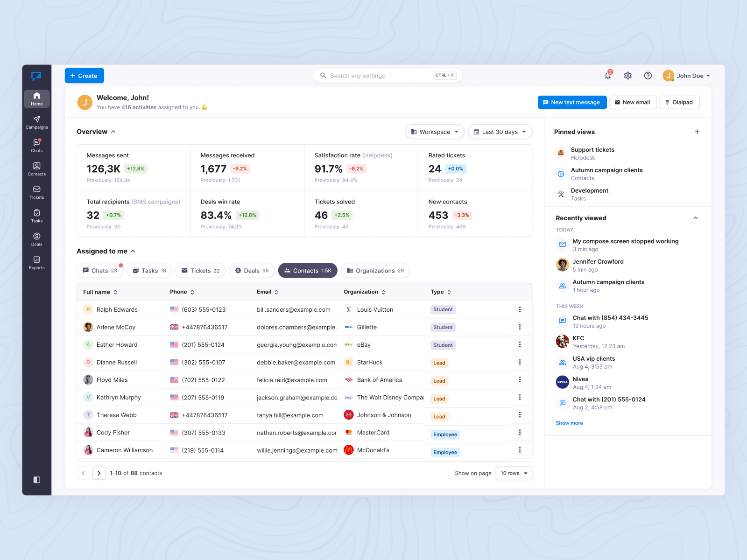Switch to the Tasks tab under Assigned to me
747x560 pixels.
click(x=149, y=270)
